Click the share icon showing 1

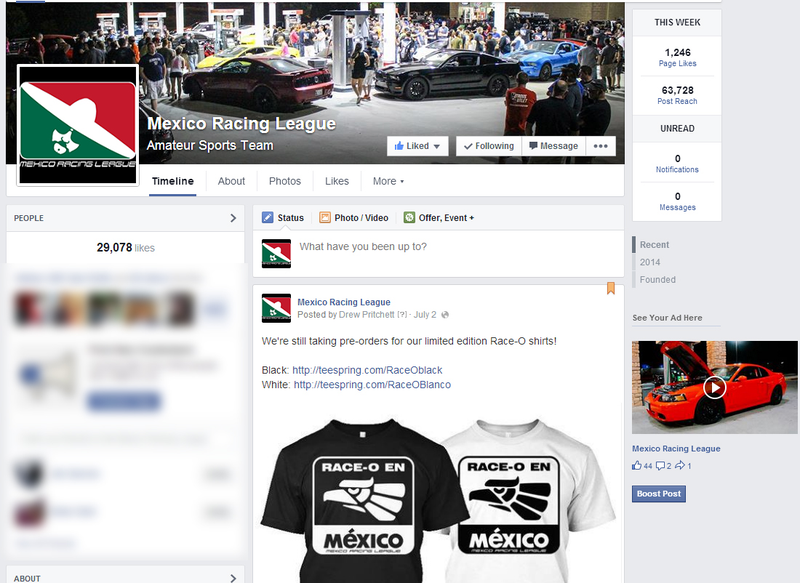680,466
